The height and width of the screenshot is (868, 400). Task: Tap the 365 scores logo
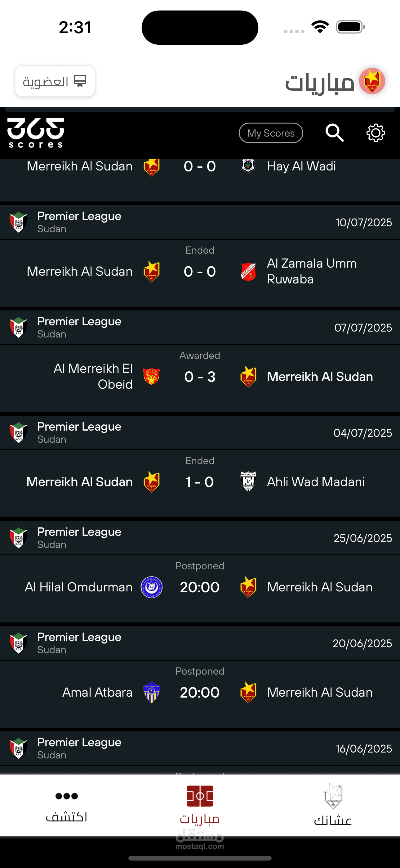tap(36, 133)
